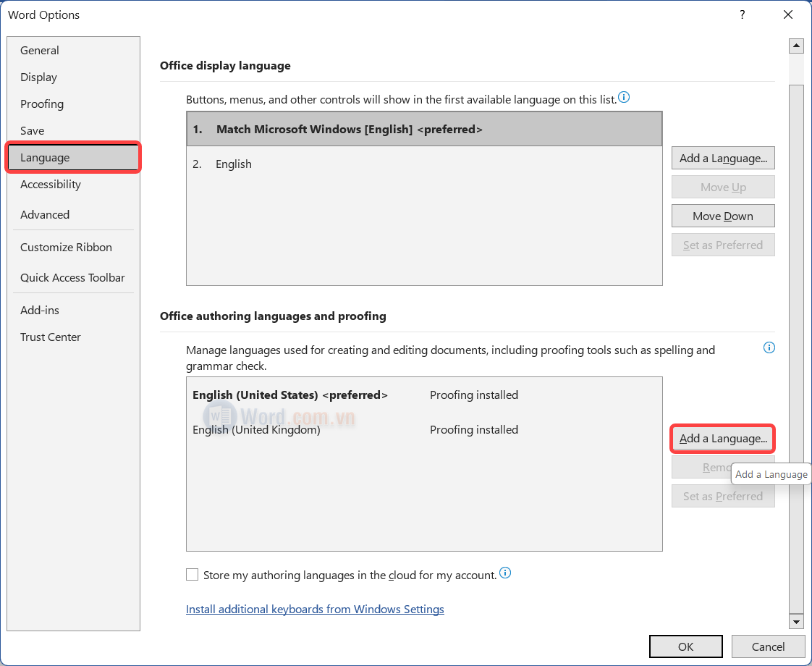Click info icon beside cloud storage checkbox
The width and height of the screenshot is (812, 666).
coord(505,573)
